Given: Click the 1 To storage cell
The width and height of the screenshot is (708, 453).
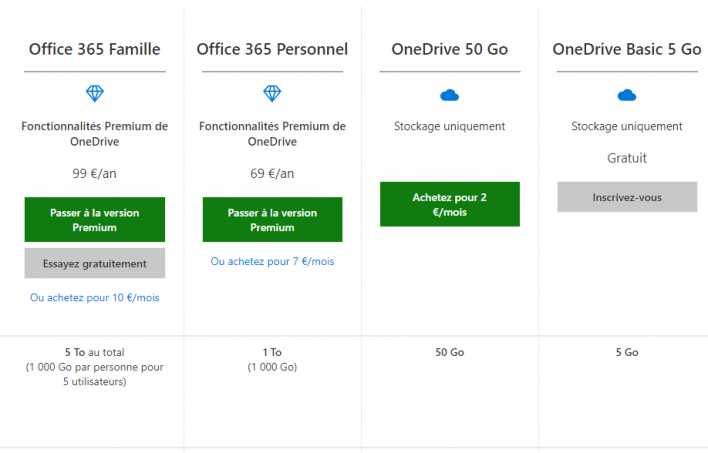Looking at the screenshot, I should (x=272, y=359).
